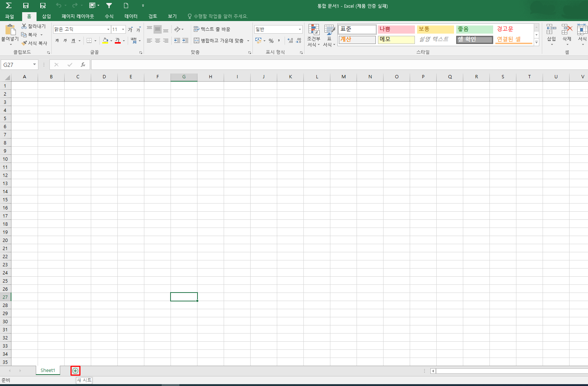The image size is (588, 386).
Task: Switch to the 보기 View tab
Action: (x=172, y=16)
